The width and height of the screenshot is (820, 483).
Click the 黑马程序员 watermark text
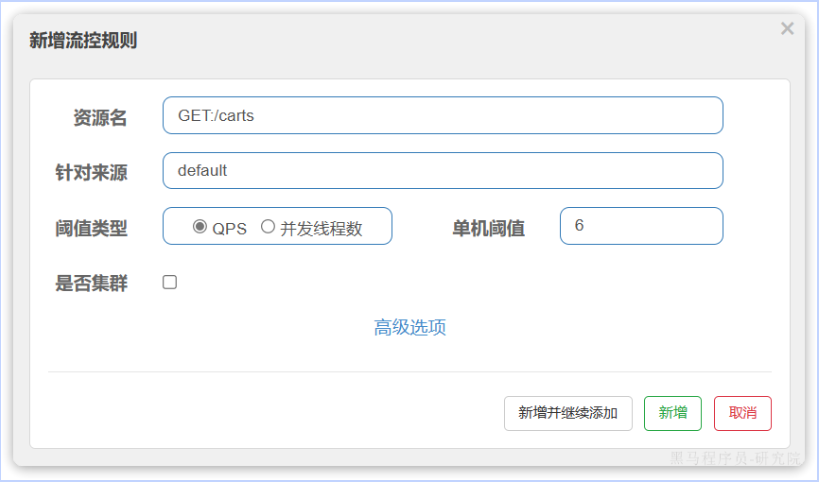tap(735, 459)
